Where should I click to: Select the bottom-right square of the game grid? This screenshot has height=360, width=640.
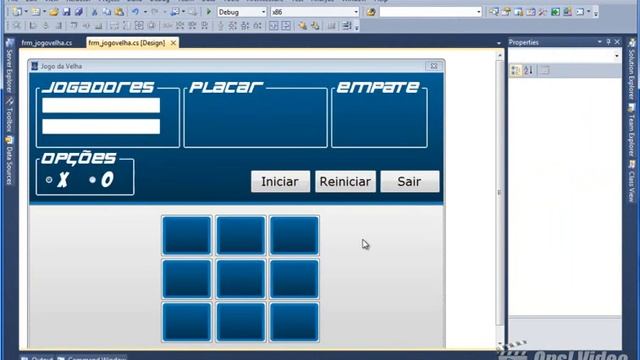coord(294,322)
